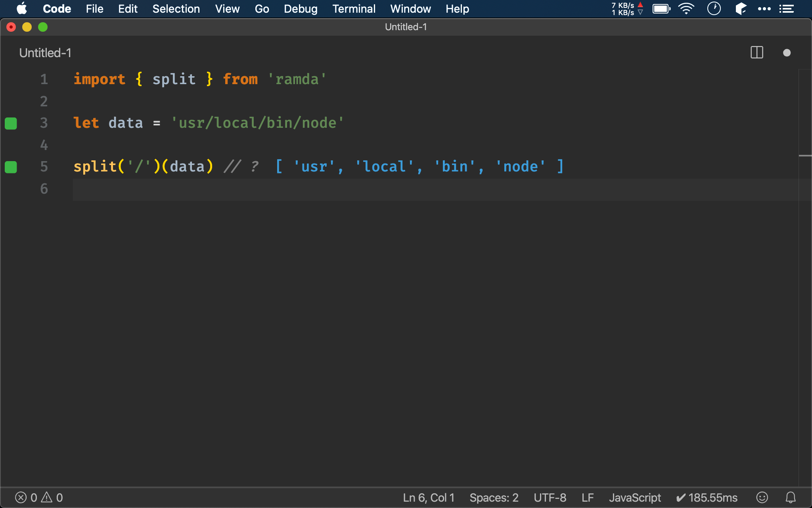Open the feedback smiley icon

click(x=762, y=497)
